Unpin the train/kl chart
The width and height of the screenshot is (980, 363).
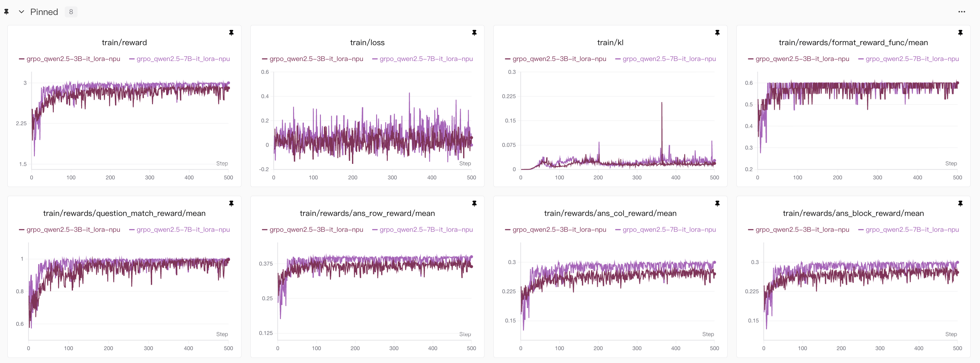717,33
